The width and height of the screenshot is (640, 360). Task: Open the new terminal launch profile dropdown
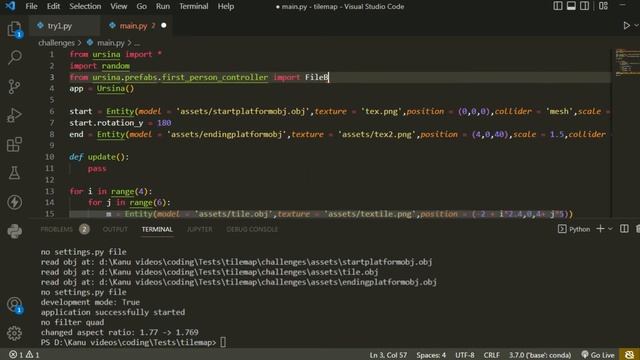610,229
